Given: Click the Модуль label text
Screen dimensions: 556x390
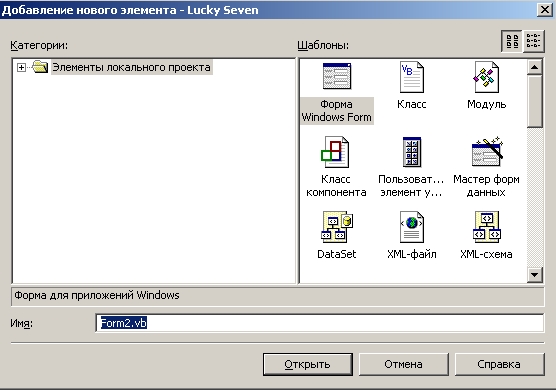Looking at the screenshot, I should (x=486, y=104).
